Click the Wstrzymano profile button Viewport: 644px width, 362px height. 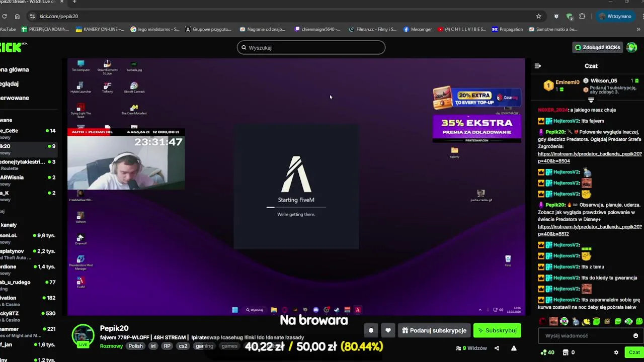tap(615, 16)
